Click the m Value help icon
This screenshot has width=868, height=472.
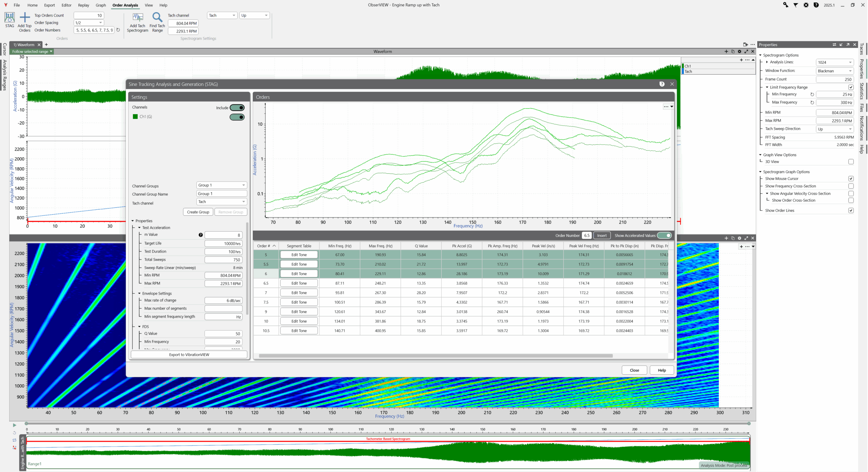point(200,235)
